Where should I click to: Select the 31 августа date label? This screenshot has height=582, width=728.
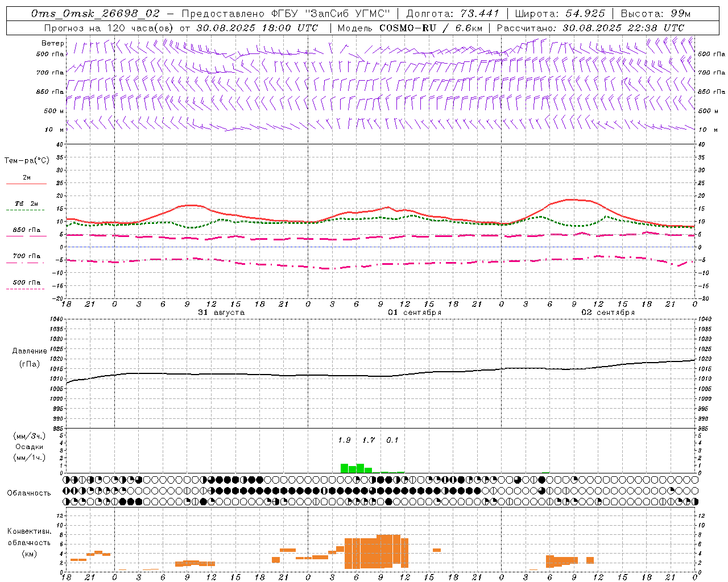tap(221, 313)
